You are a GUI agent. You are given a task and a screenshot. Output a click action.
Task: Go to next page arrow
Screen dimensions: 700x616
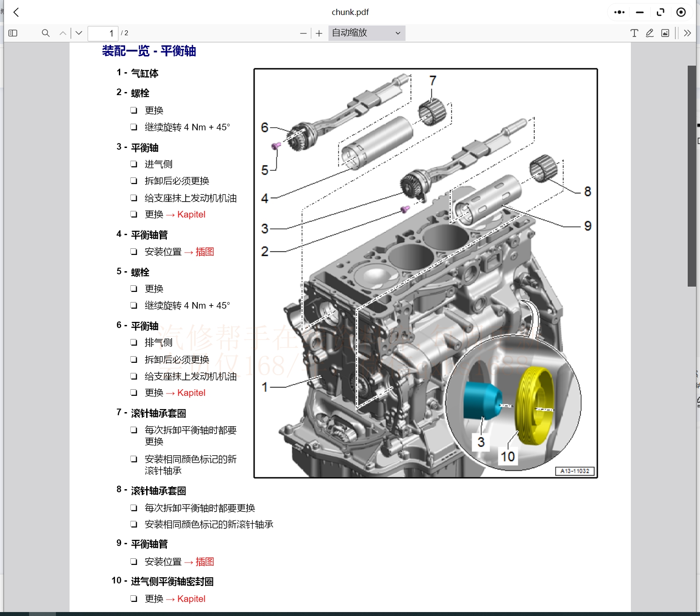click(x=79, y=33)
